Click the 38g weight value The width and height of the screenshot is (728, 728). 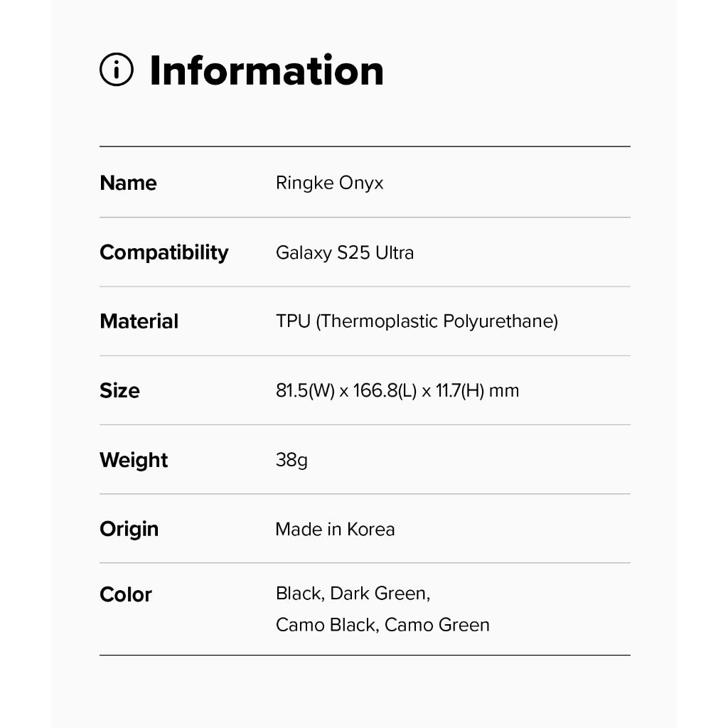click(291, 460)
